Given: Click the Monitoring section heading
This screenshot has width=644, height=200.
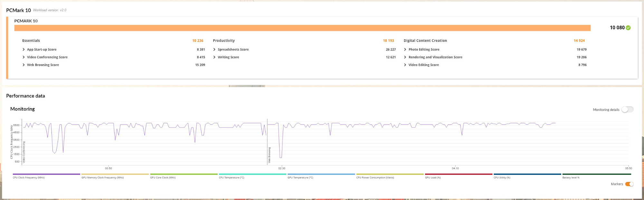Looking at the screenshot, I should [23, 109].
